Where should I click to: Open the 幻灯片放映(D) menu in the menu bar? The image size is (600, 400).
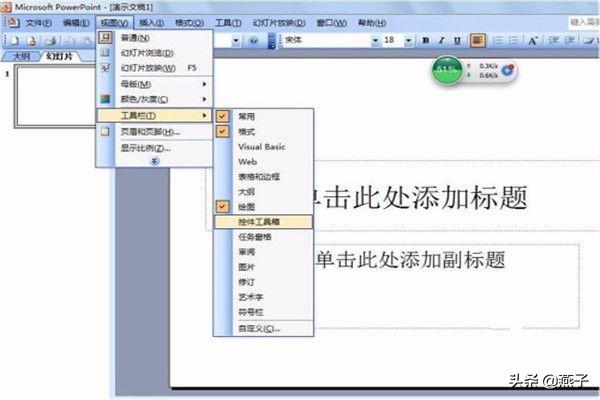tap(279, 23)
